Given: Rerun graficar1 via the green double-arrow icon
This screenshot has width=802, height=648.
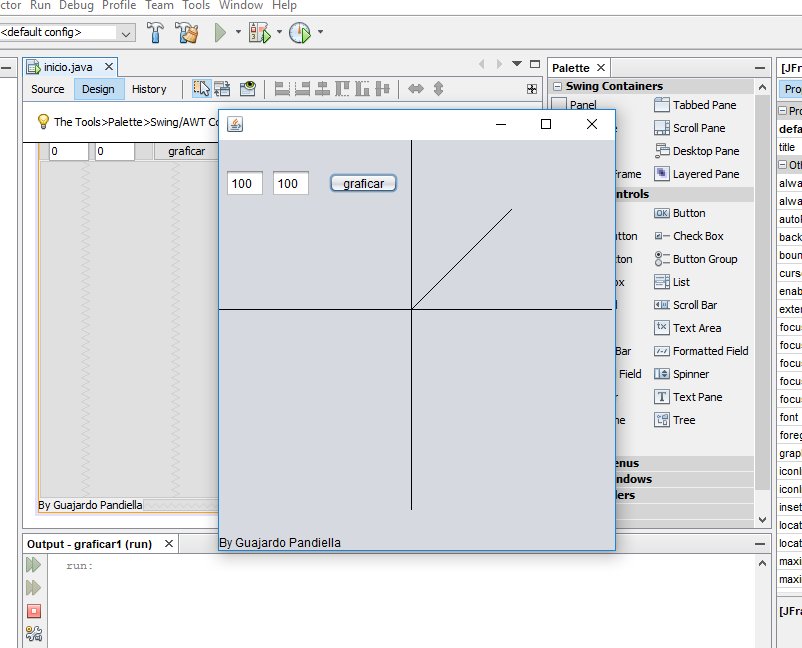Looking at the screenshot, I should pyautogui.click(x=32, y=565).
